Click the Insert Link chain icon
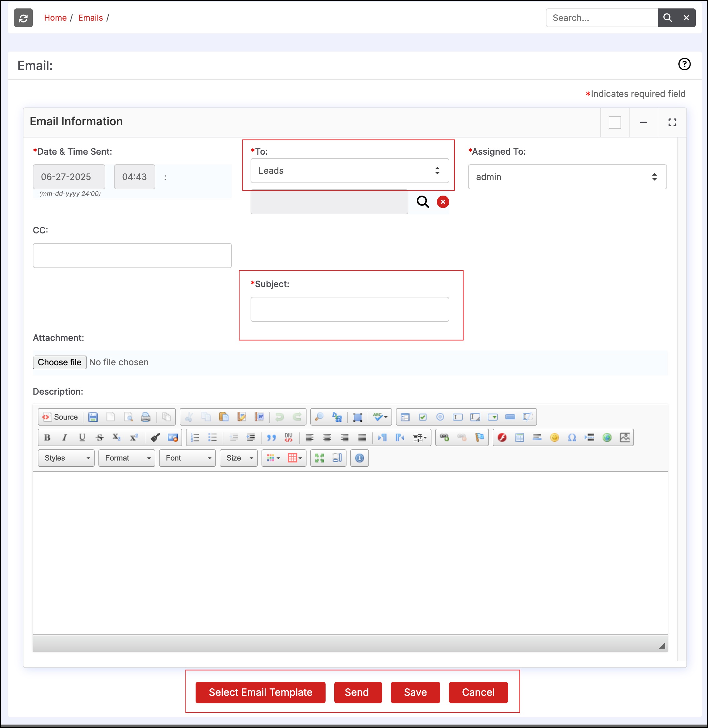The width and height of the screenshot is (708, 728). click(x=444, y=437)
